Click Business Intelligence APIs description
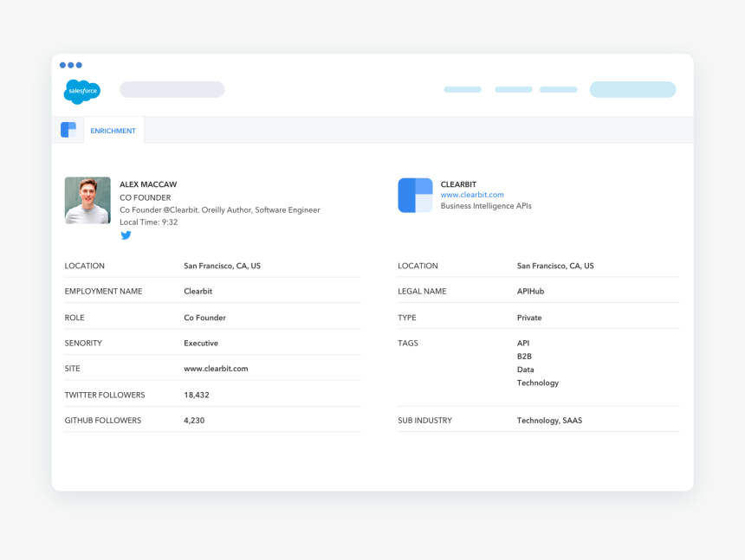The height and width of the screenshot is (560, 745). pos(486,206)
